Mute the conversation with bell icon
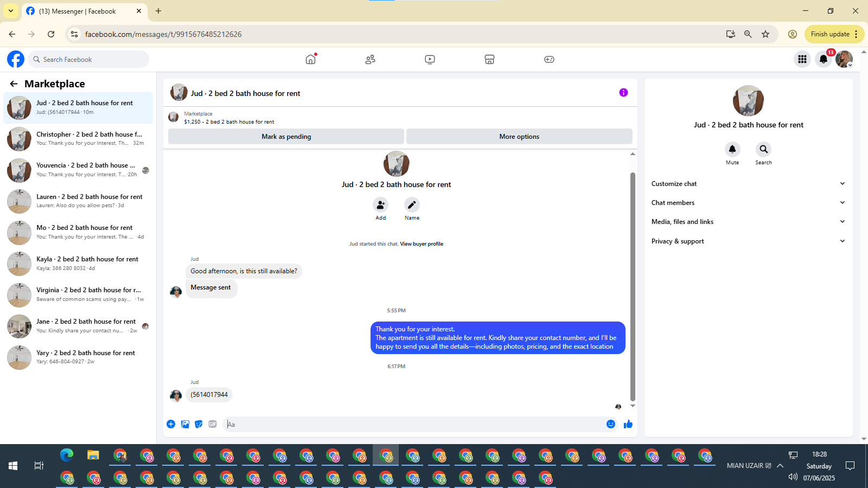This screenshot has height=488, width=868. coord(732,149)
